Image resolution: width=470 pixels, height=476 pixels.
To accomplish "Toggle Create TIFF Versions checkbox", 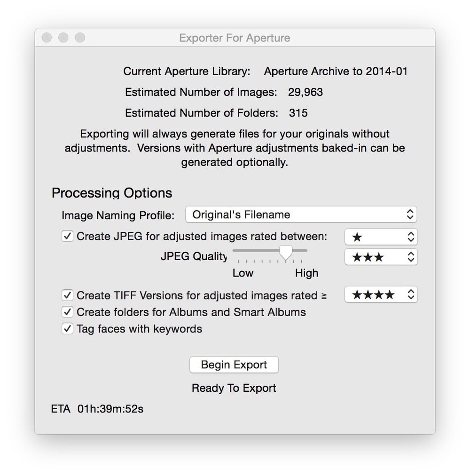I will (67, 295).
